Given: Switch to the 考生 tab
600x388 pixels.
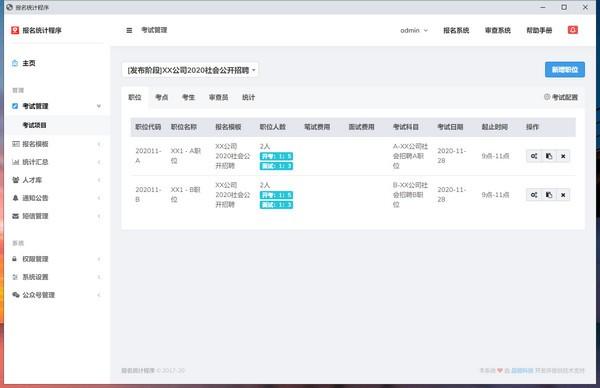Looking at the screenshot, I should (x=188, y=97).
